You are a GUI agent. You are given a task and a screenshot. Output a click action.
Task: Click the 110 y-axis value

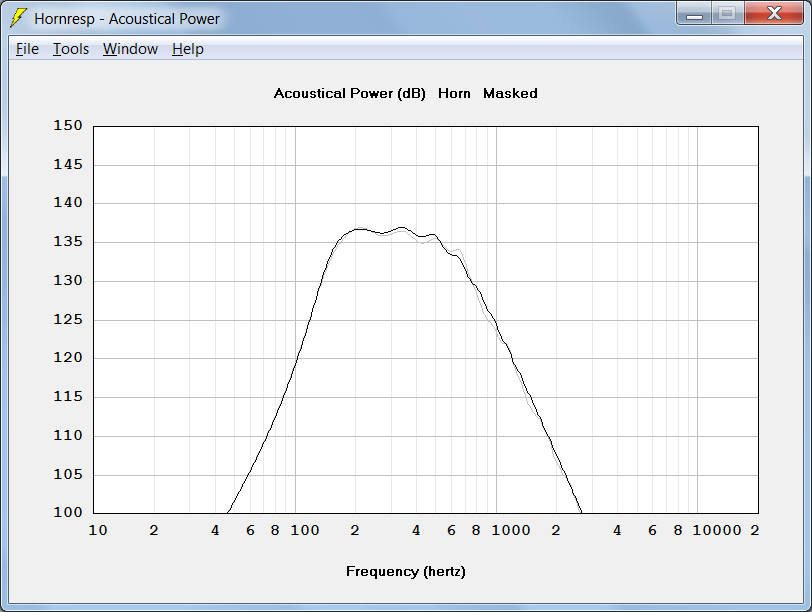68,435
